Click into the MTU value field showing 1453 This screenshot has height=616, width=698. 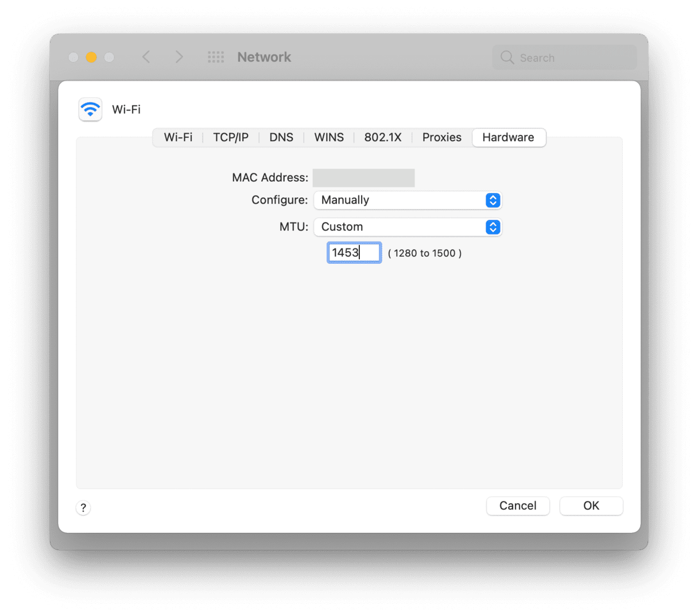[x=354, y=253]
